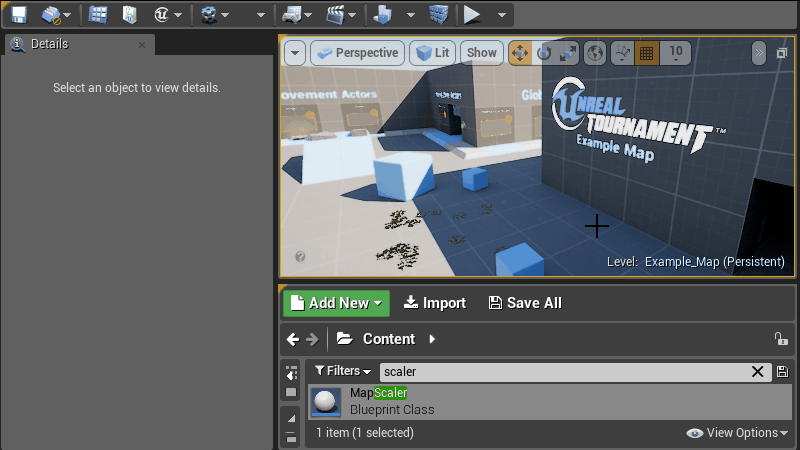Select the Content path breadcrumb
Image resolution: width=800 pixels, height=450 pixels.
click(389, 339)
